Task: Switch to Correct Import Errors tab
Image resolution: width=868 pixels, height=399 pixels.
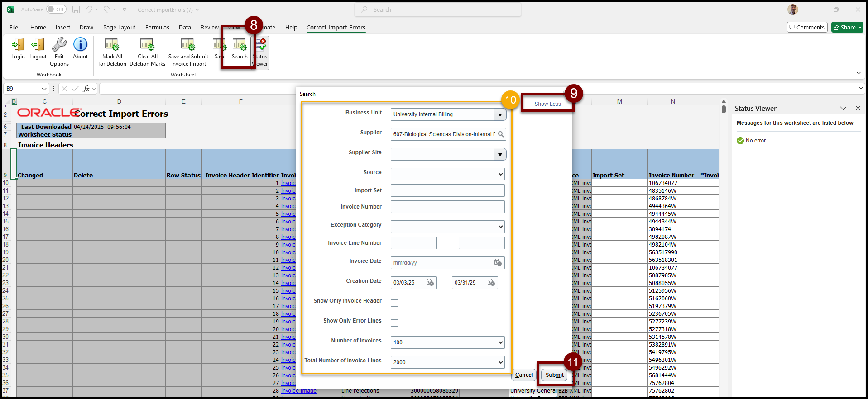Action: coord(336,28)
